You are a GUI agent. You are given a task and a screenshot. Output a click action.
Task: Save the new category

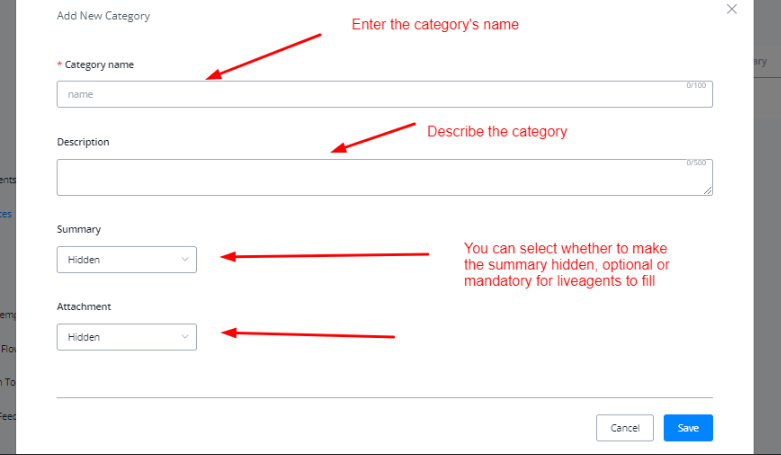click(x=688, y=428)
